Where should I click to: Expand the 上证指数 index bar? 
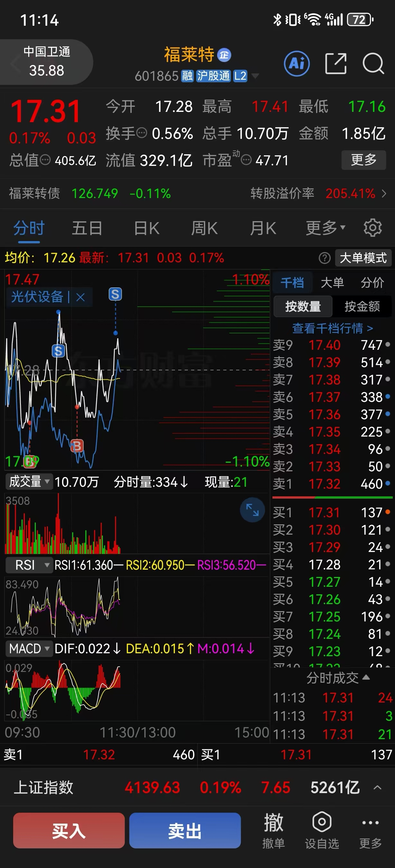pos(378,787)
